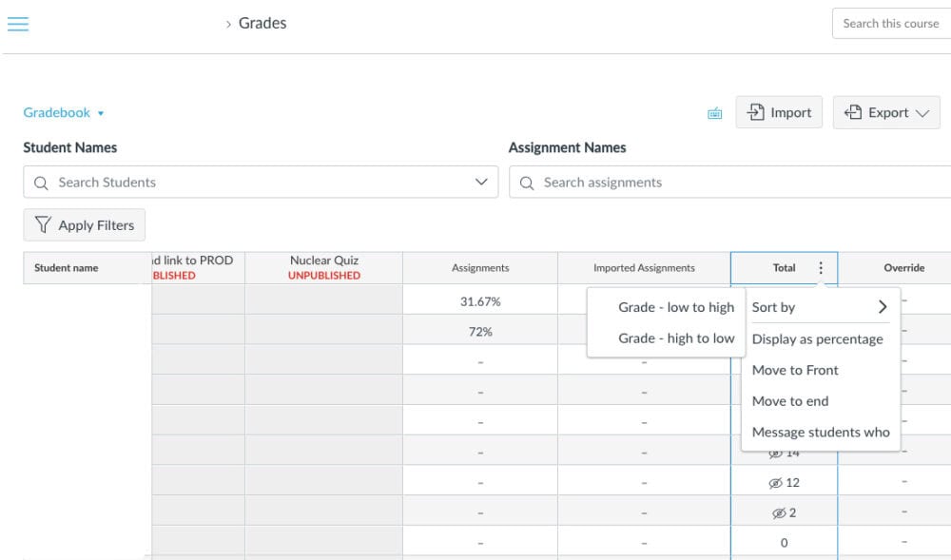Choose Display as percentage option
Viewport: 951px width, 560px height.
click(x=817, y=339)
